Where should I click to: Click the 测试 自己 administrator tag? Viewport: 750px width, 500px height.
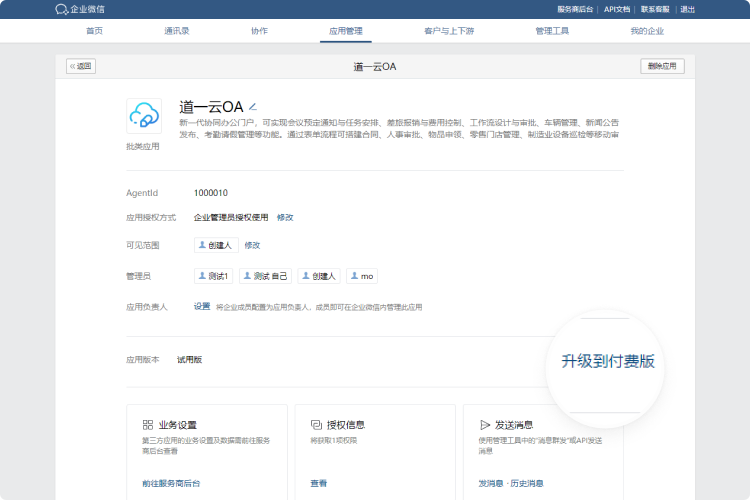point(265,276)
